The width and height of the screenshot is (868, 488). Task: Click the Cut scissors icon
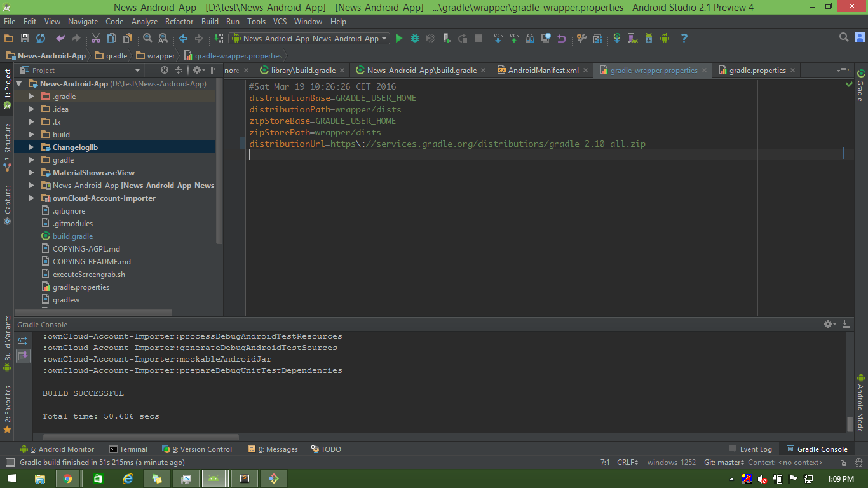point(96,38)
